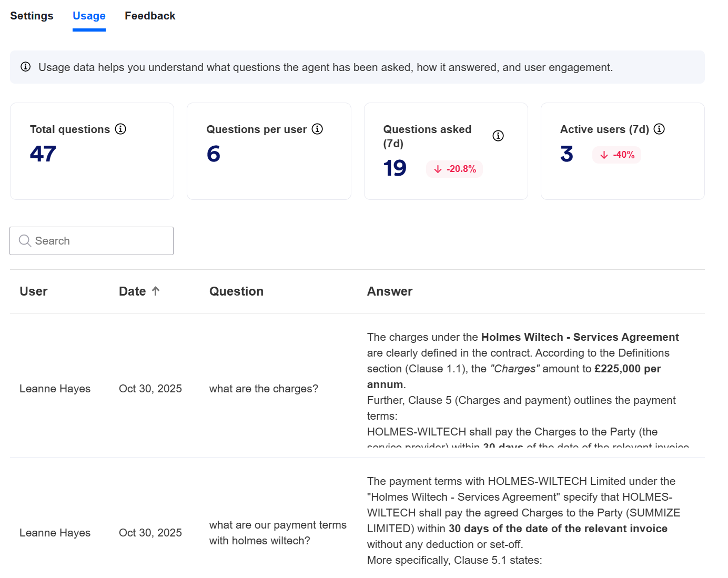
Task: Focus the Search input field
Action: (100, 241)
